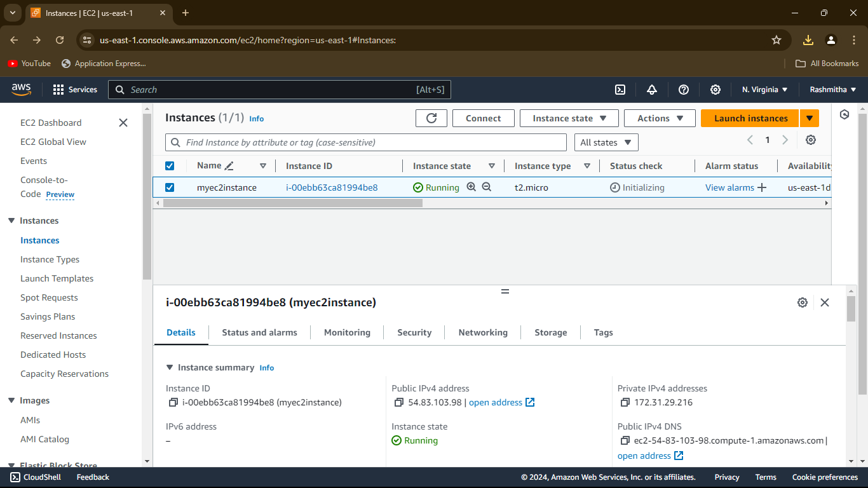Open Instance Types in the sidebar
Image resolution: width=868 pixels, height=488 pixels.
[50, 259]
